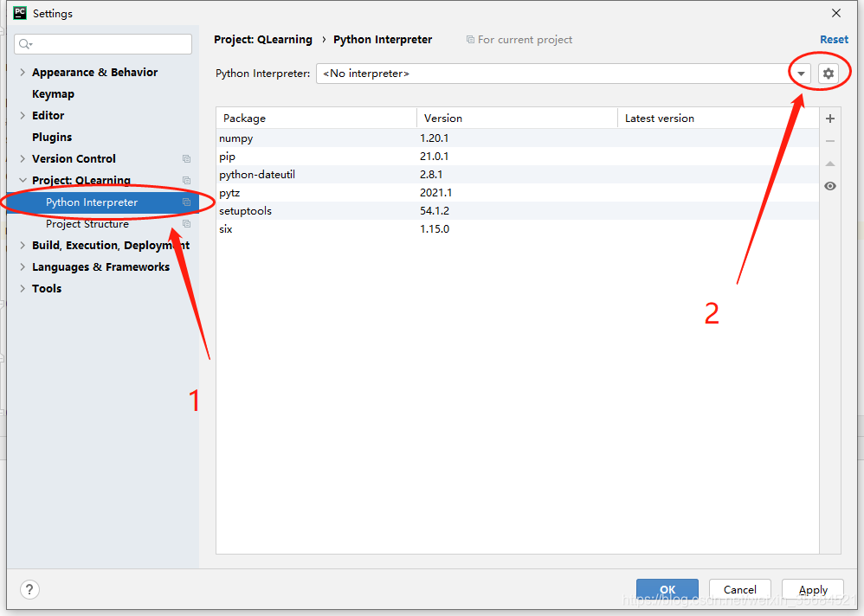The width and height of the screenshot is (864, 616).
Task: Select the setuptools package row
Action: coord(518,210)
